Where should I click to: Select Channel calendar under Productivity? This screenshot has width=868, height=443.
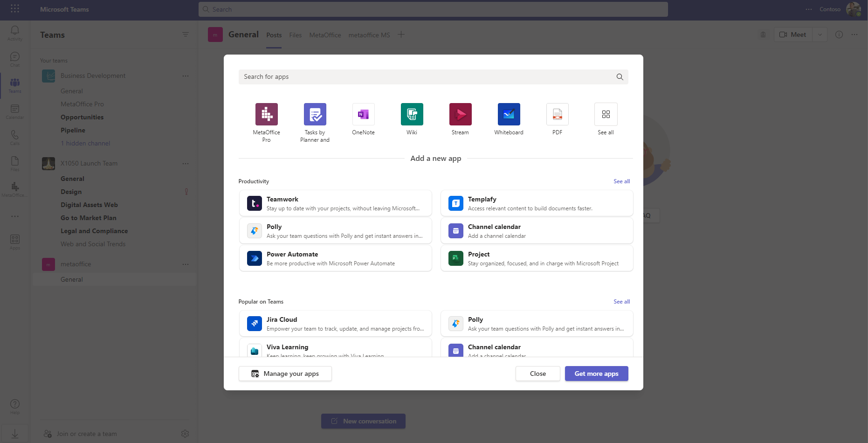(x=537, y=231)
